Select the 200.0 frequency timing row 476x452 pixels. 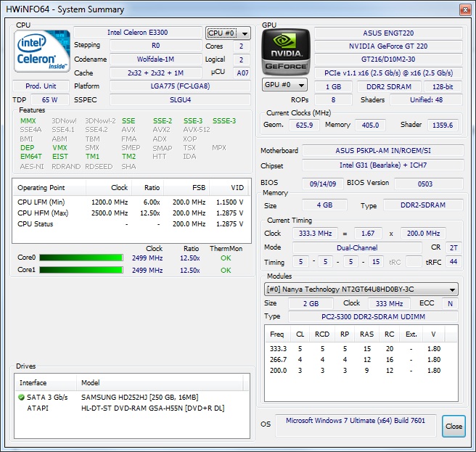click(361, 371)
